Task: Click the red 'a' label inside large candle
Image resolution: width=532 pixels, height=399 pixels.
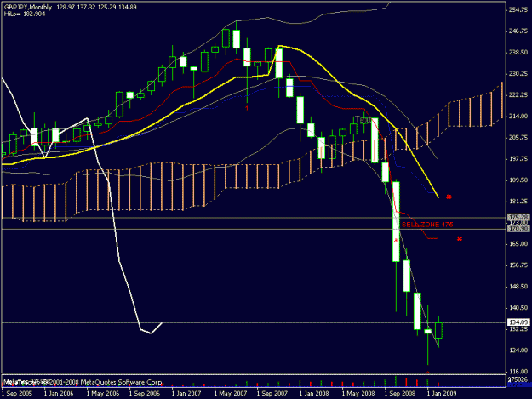Action: point(395,241)
